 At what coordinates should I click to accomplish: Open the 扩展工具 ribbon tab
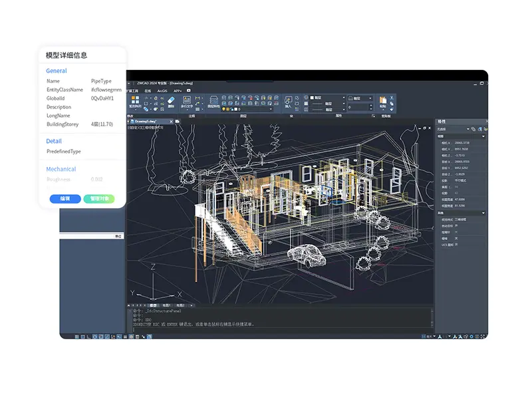(132, 91)
